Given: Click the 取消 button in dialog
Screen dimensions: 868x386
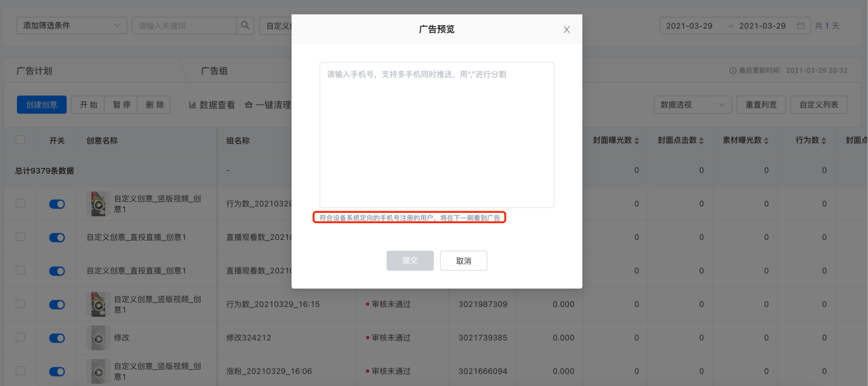Looking at the screenshot, I should tap(463, 261).
